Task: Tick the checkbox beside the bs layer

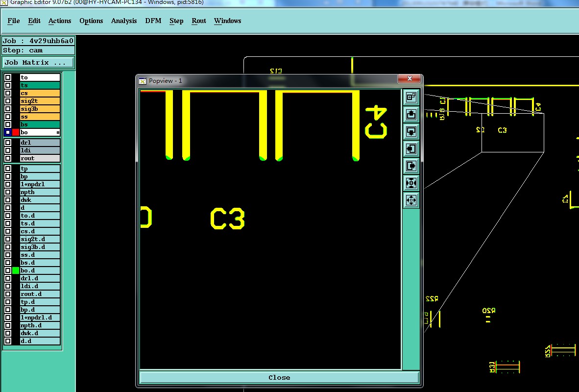Action: click(8, 124)
